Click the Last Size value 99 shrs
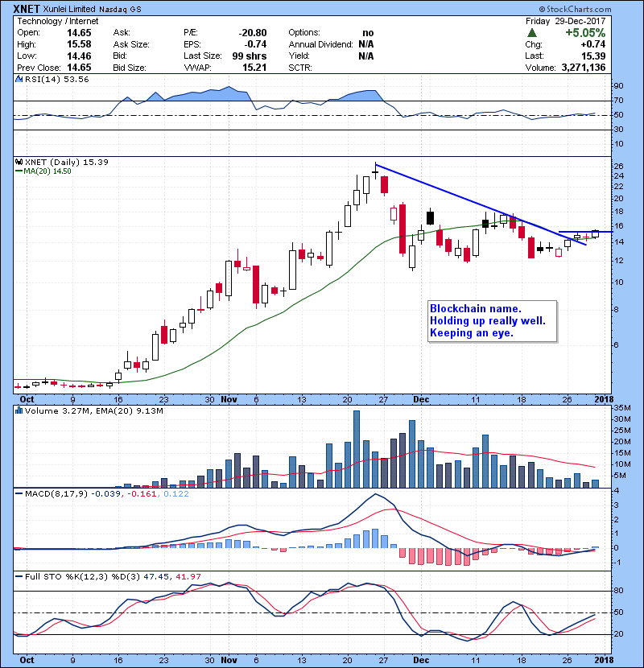Viewport: 644px width, 668px height. pyautogui.click(x=250, y=56)
